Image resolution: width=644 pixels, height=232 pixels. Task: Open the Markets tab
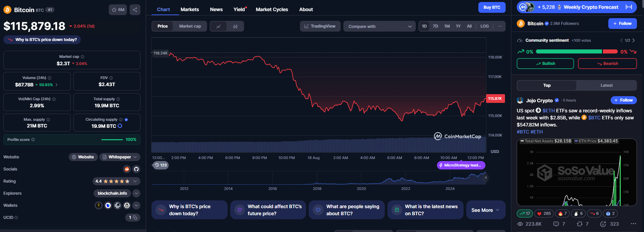[x=190, y=9]
